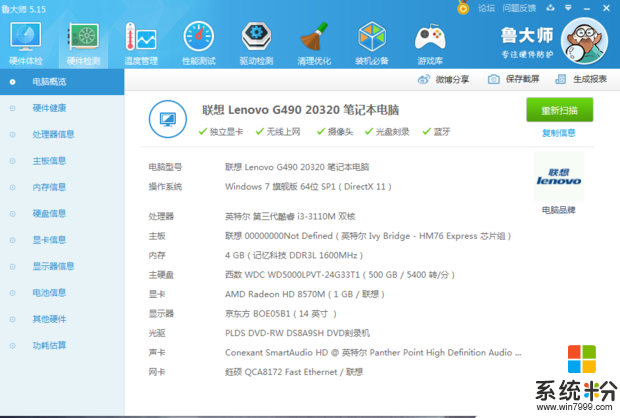Open the title bar dropdown menu triangle
The height and width of the screenshot is (418, 620).
coord(568,8)
